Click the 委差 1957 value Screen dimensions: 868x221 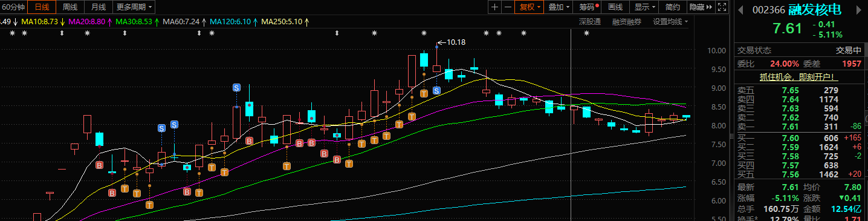[x=851, y=64]
